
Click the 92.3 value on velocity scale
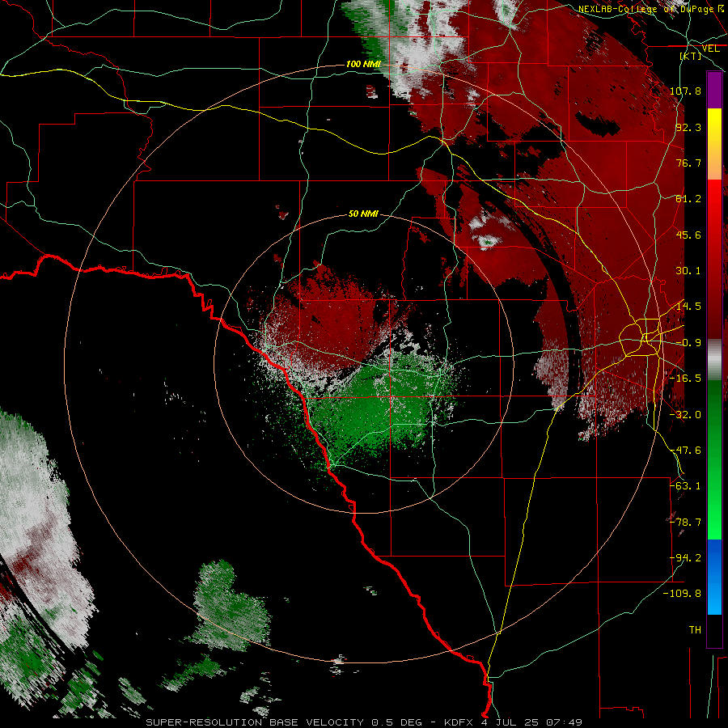tap(688, 127)
